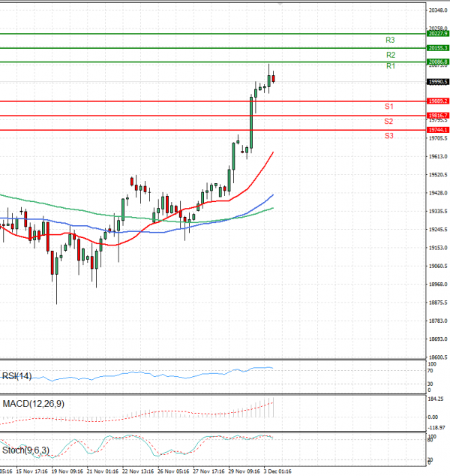Viewport: 450px width, 476px height.
Task: Select the red 19744.1 price tag
Action: (x=438, y=130)
